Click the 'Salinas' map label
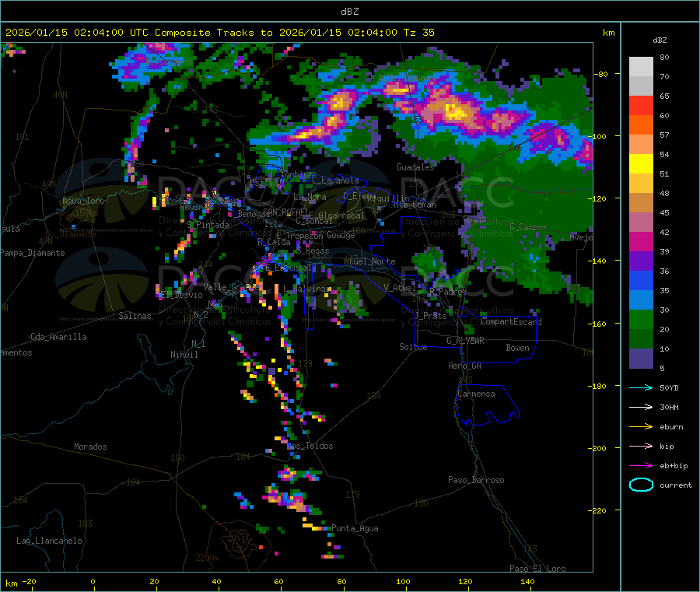 tap(135, 316)
